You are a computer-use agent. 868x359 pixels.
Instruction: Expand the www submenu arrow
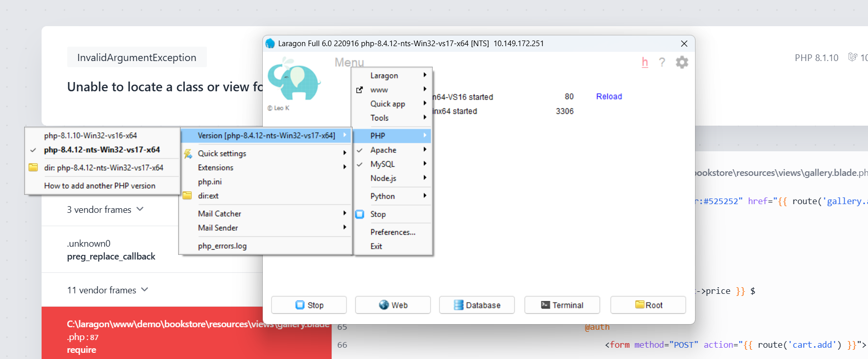tap(425, 89)
